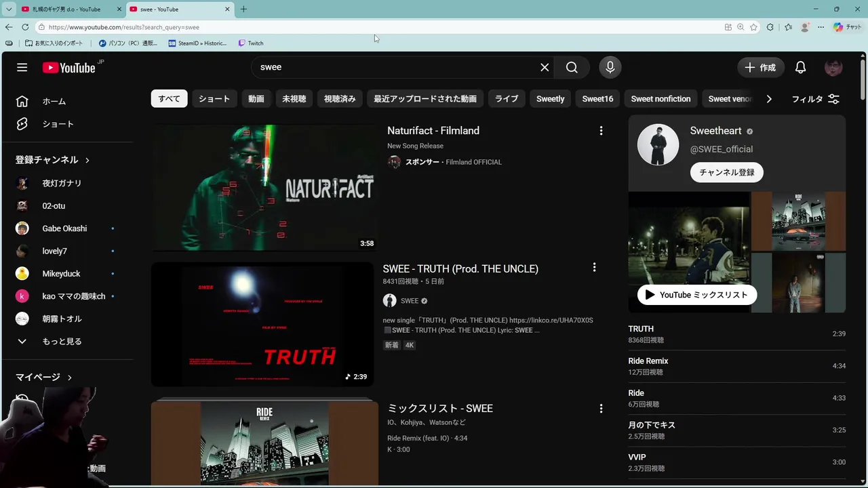
Task: Open the Naturifact - Filmland title link
Action: click(433, 131)
